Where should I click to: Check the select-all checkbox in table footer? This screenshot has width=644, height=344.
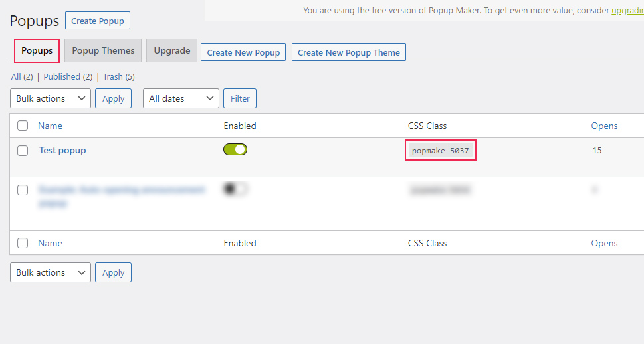click(x=23, y=243)
